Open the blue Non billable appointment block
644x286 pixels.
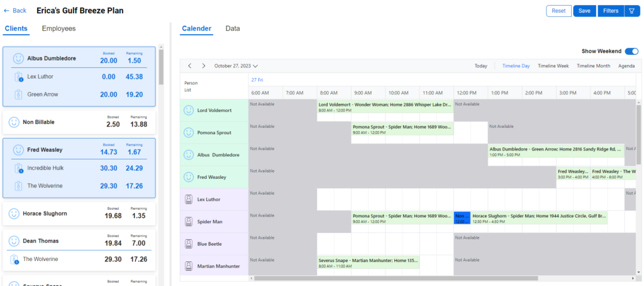point(462,218)
